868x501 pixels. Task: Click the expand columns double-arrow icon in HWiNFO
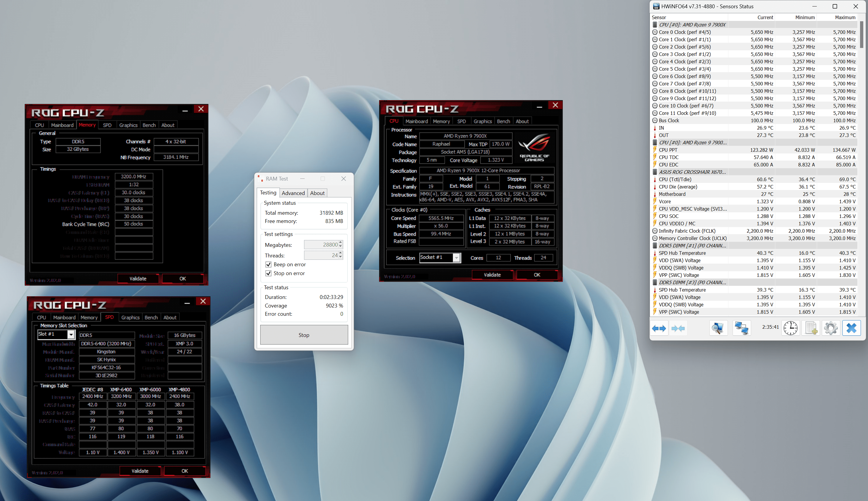coord(659,328)
